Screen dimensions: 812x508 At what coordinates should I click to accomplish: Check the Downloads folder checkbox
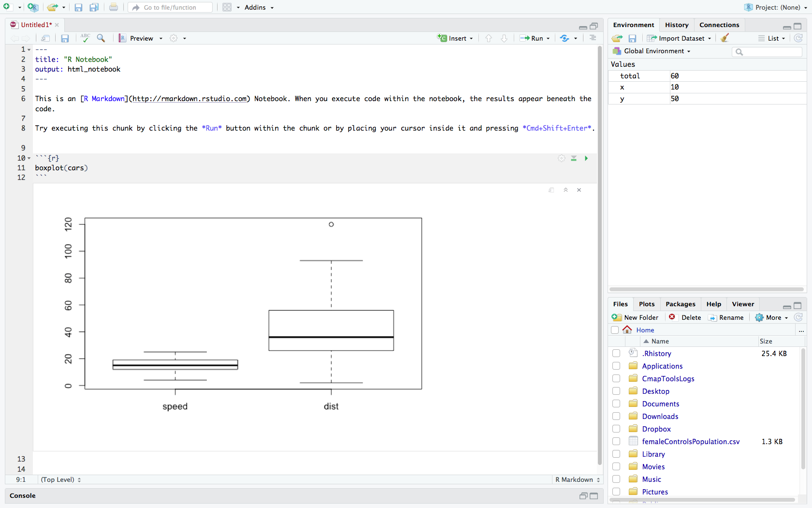(x=616, y=417)
